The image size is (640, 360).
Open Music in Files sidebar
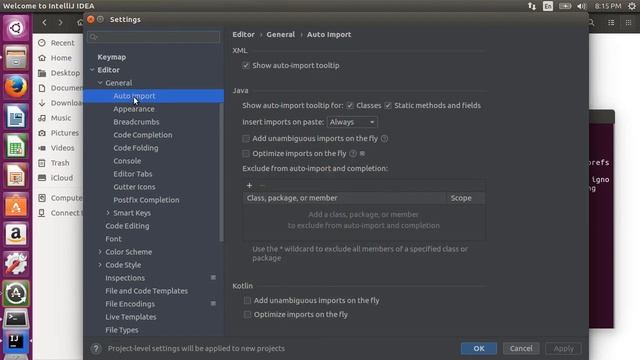(x=60, y=118)
